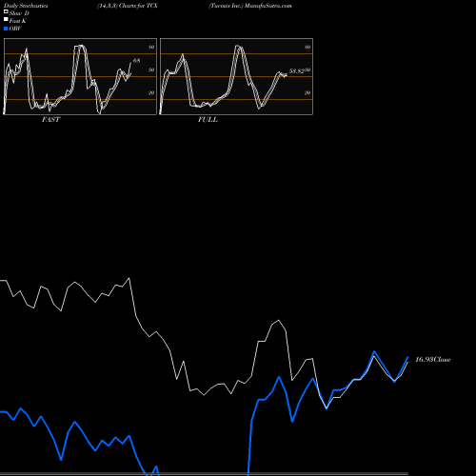The height and width of the screenshot is (476, 476).
Task: Click the 80 axis label on FAST chart
Action: (151, 47)
